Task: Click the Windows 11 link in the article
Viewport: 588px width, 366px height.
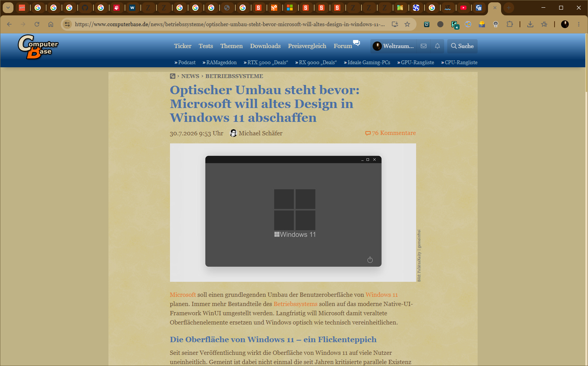Action: (381, 295)
